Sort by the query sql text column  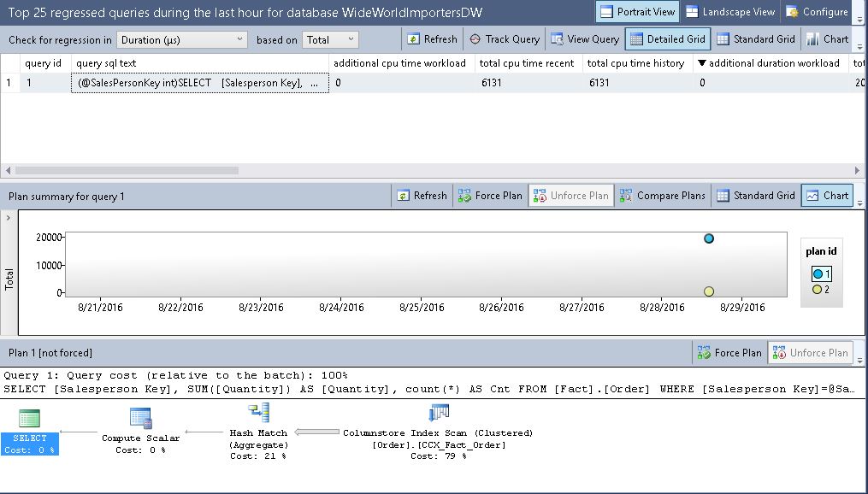(200, 63)
